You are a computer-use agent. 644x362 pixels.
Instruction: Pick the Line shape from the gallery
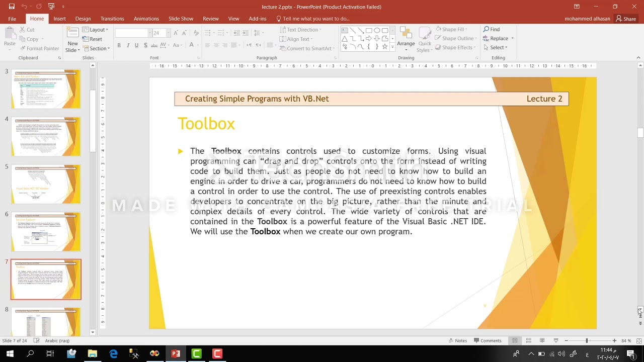(x=353, y=30)
